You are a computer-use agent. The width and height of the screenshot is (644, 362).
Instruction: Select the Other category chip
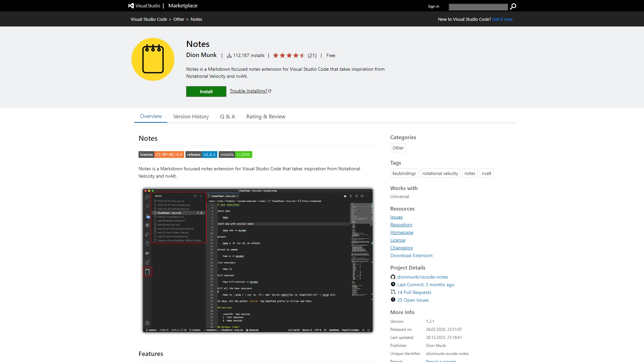pyautogui.click(x=398, y=148)
